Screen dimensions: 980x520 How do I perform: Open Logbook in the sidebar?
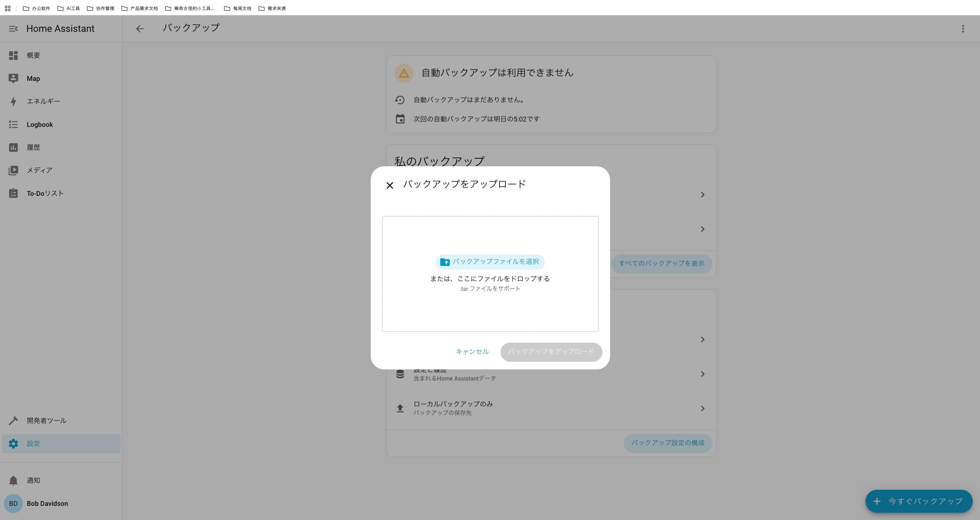coord(61,125)
